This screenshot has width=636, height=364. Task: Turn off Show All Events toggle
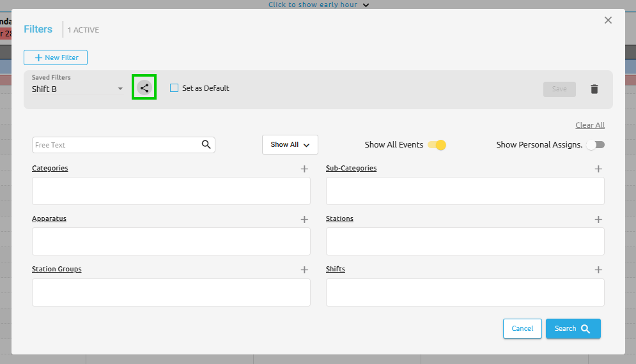(437, 145)
